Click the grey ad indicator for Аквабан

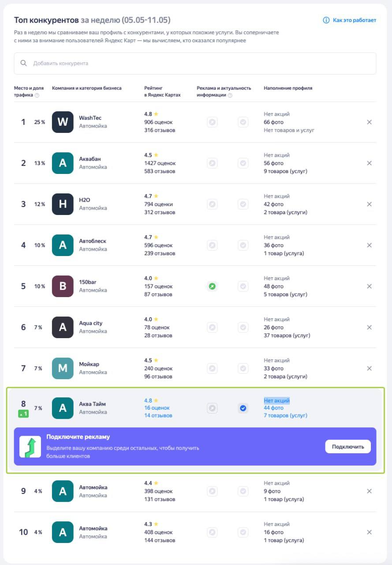213,163
